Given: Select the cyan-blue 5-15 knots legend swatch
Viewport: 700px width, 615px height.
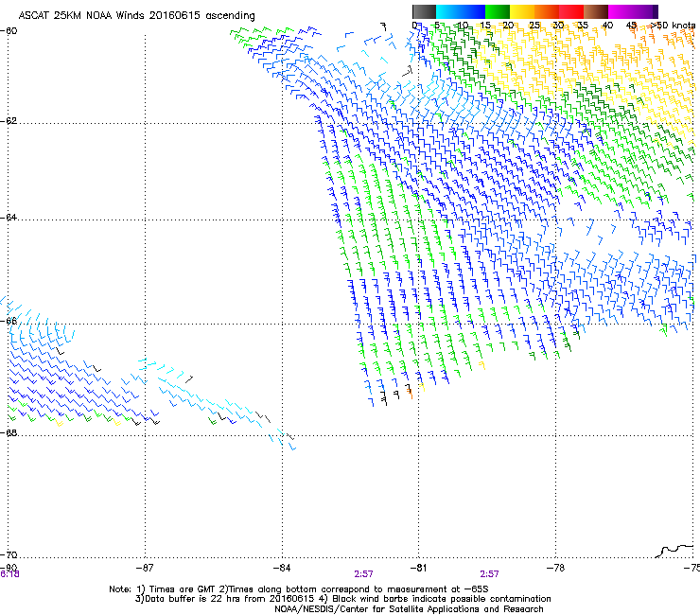Looking at the screenshot, I should [x=461, y=11].
